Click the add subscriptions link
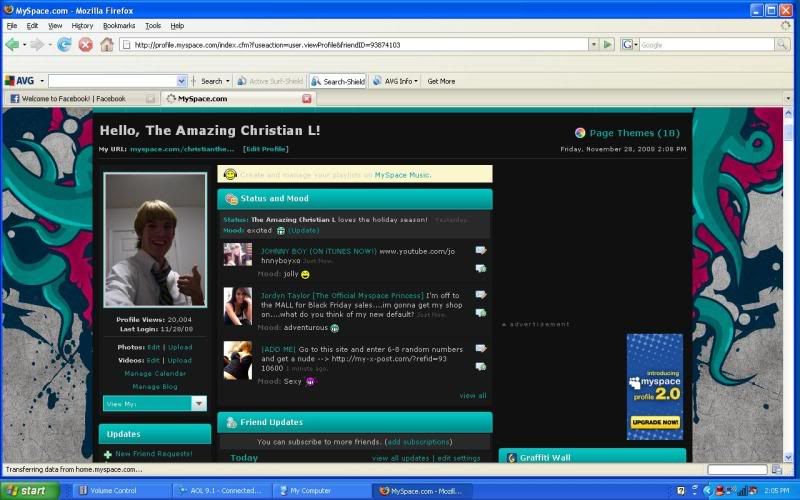This screenshot has height=500, width=800. (418, 442)
